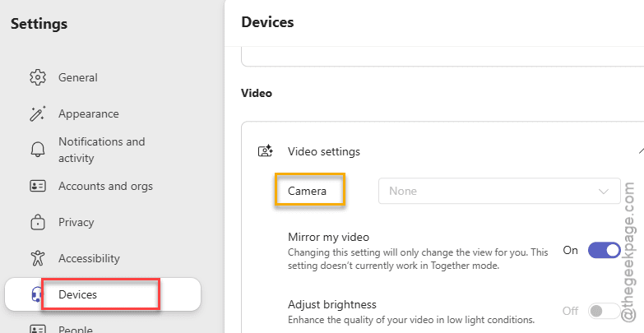Click the Camera dropdown chevron arrow

pos(604,192)
